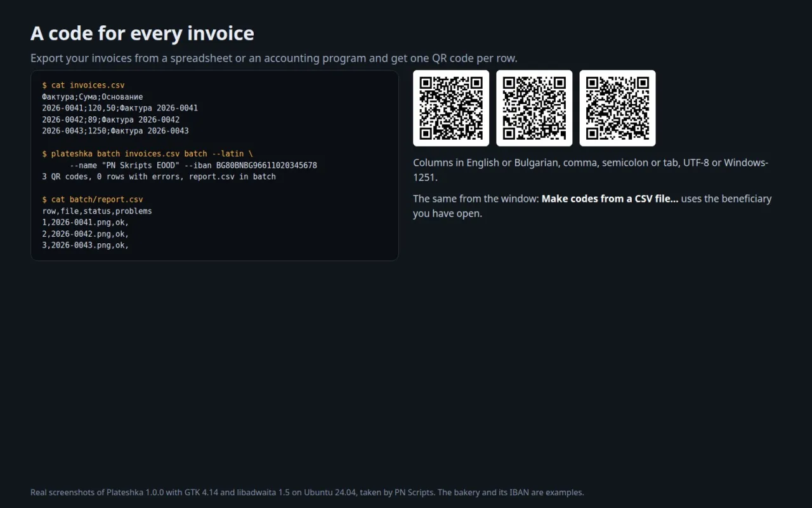The width and height of the screenshot is (812, 508).
Task: Click the 'plateshka batch invoices.csv' command line
Action: pos(147,154)
